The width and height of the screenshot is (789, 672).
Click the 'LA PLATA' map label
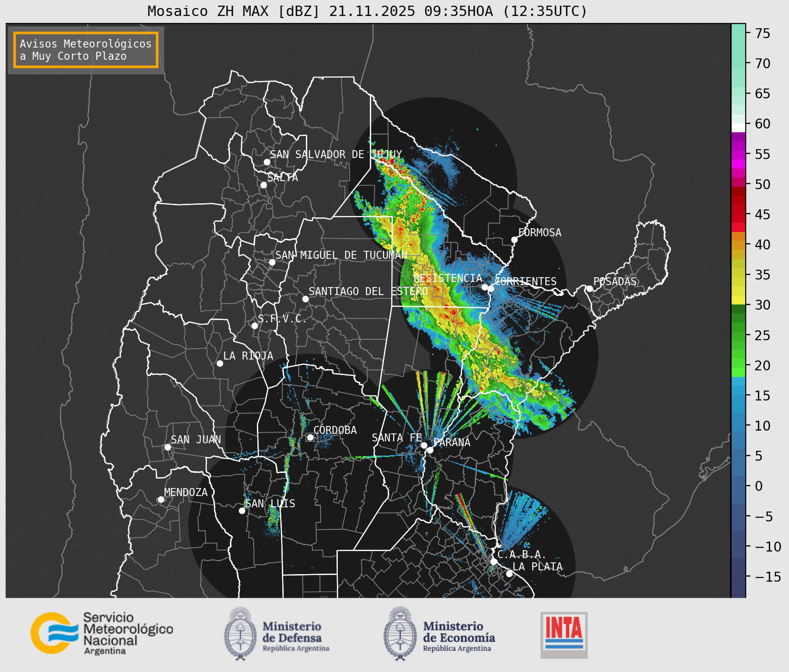pyautogui.click(x=537, y=567)
